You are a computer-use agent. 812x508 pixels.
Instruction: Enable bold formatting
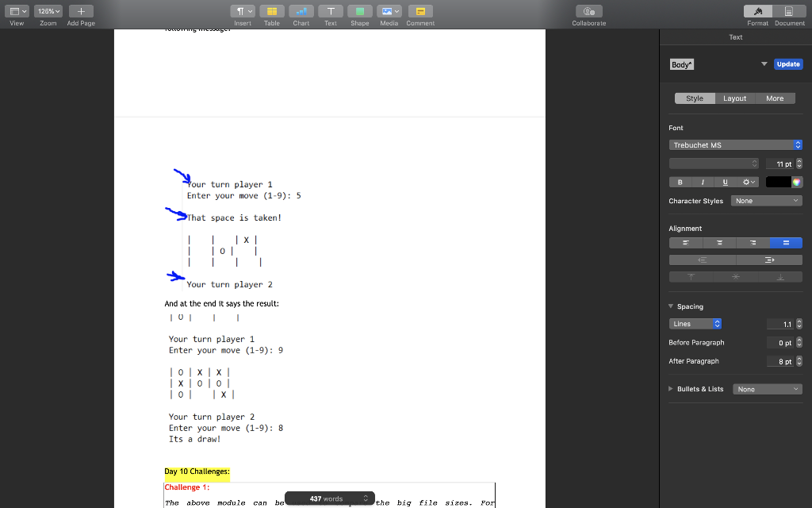[x=680, y=182]
